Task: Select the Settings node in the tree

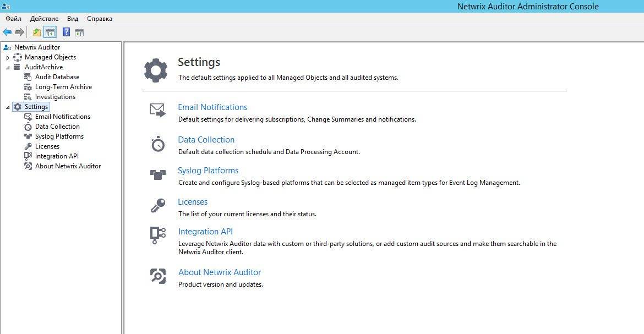Action: (x=36, y=106)
